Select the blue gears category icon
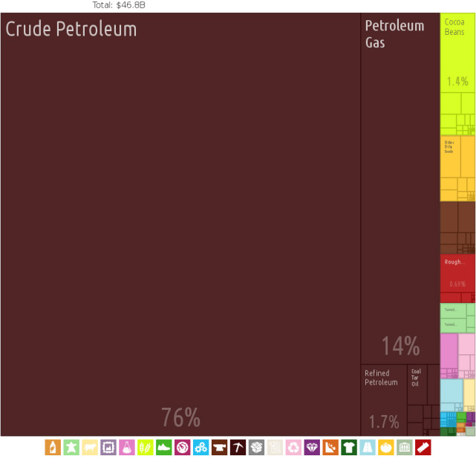This screenshot has width=476, height=459. pyautogui.click(x=201, y=447)
